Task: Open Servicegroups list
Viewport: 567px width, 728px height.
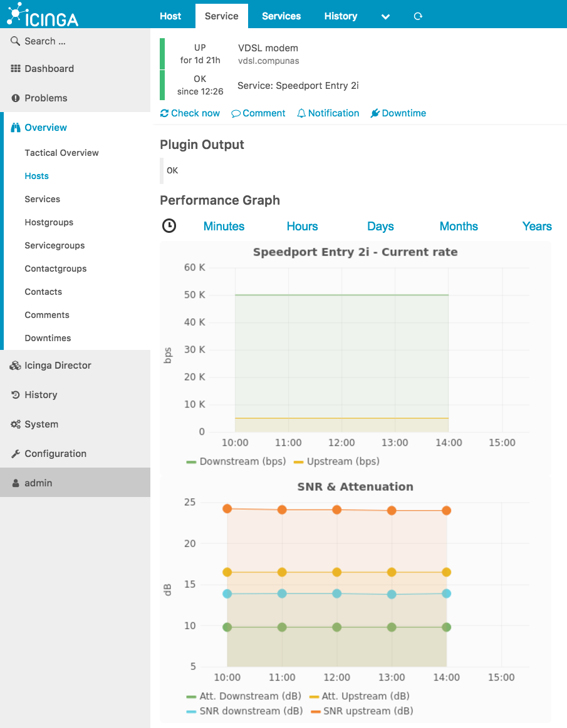Action: click(x=55, y=245)
